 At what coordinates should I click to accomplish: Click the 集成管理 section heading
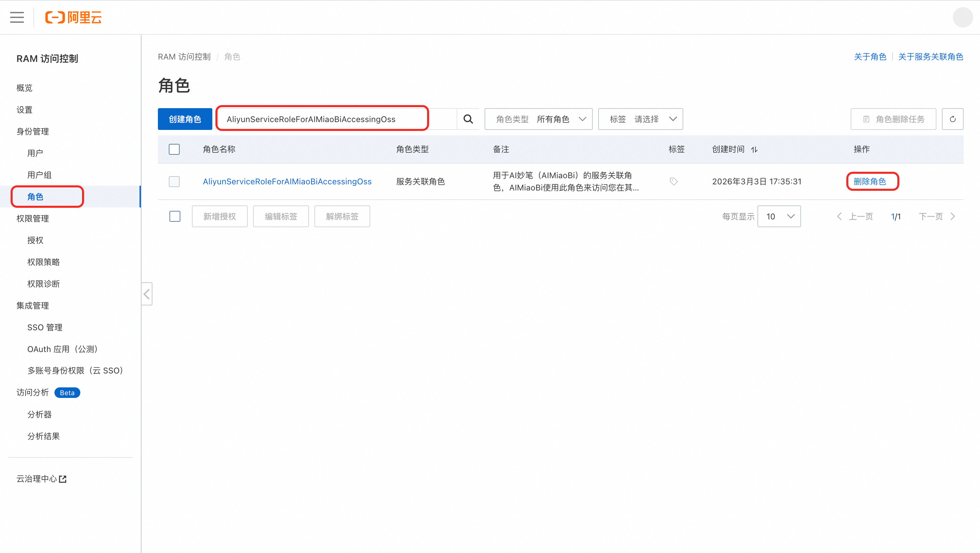point(33,306)
